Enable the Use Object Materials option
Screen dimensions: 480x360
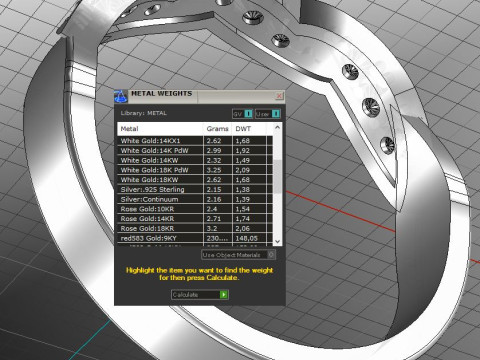click(x=238, y=255)
